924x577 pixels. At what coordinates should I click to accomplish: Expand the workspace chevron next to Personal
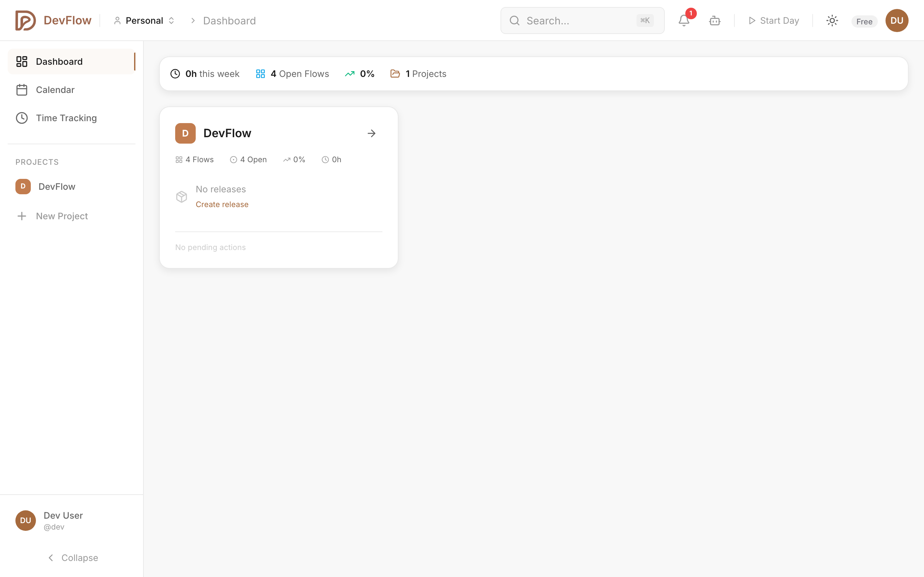[x=171, y=20]
